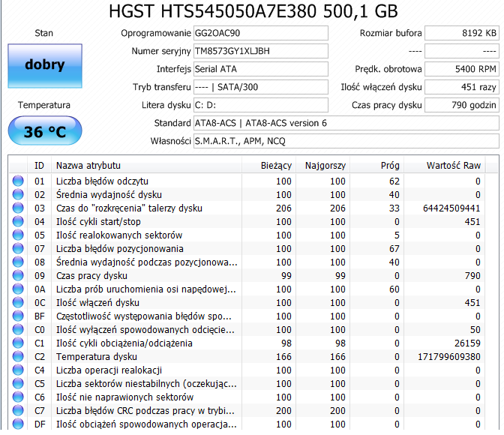504x435 pixels.
Task: Select the Ilość cykli obciążenia/odciążenia row
Action: [247, 343]
